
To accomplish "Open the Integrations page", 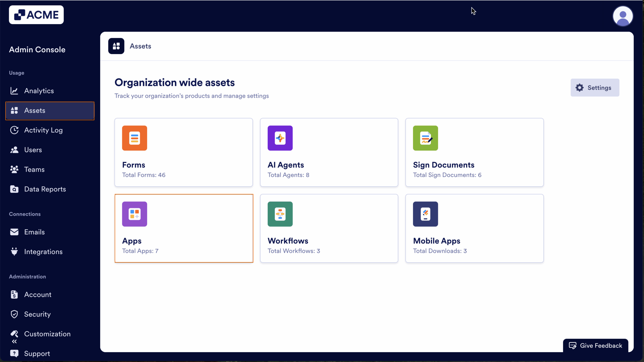I will pyautogui.click(x=43, y=252).
